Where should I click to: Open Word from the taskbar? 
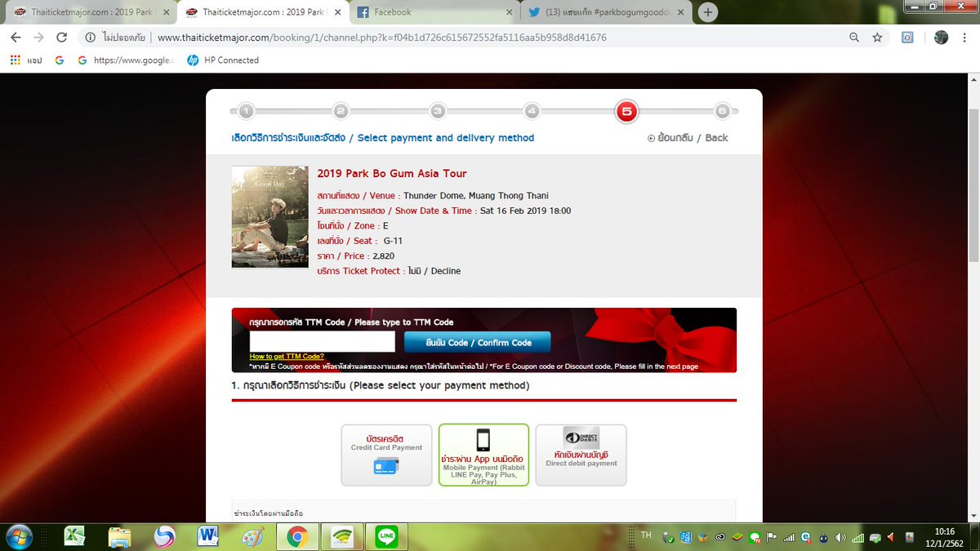208,536
